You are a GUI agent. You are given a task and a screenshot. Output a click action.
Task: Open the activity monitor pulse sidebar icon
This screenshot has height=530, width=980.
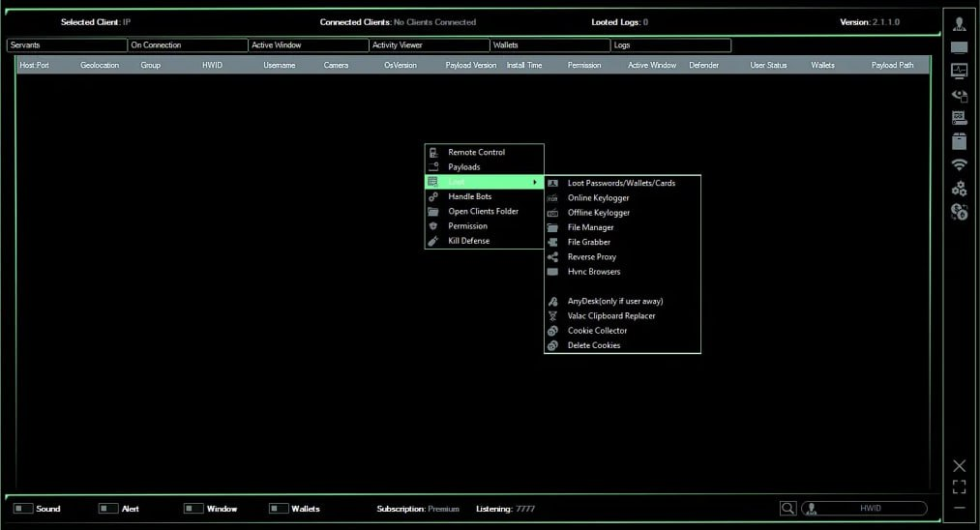[959, 71]
